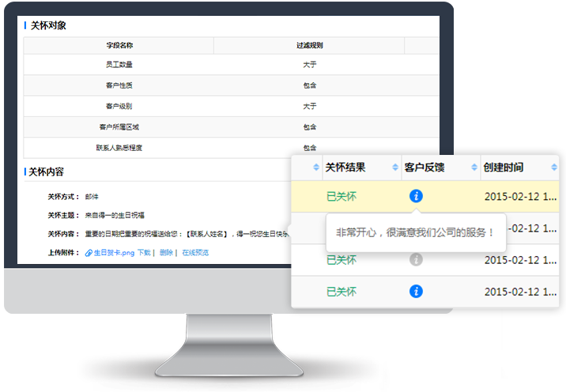Click the 下载 link for the attachment
566x392 pixels.
coord(143,253)
